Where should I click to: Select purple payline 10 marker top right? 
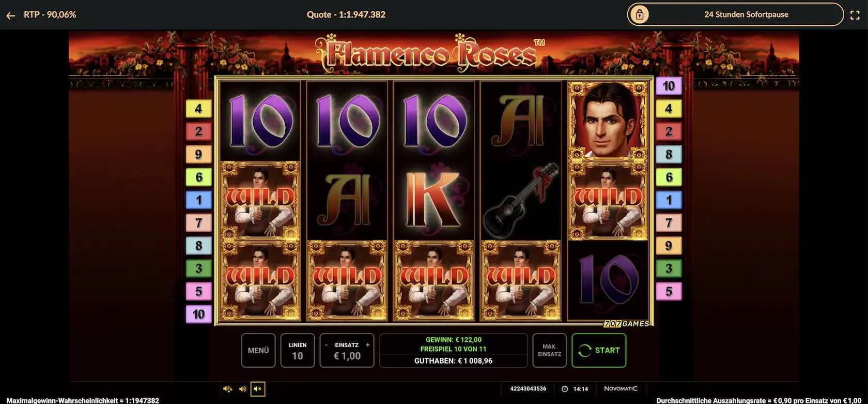tap(669, 86)
